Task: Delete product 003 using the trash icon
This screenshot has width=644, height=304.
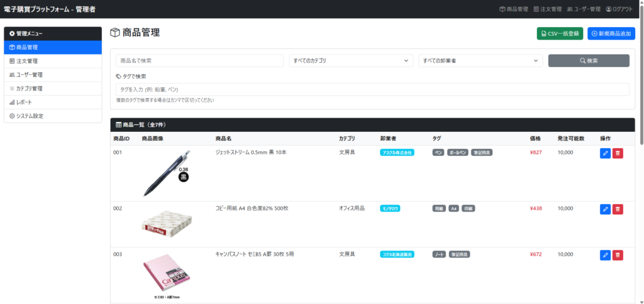Action: 618,255
